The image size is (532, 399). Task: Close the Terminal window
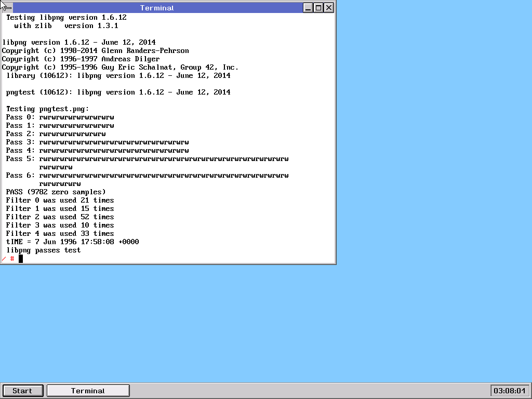coord(329,8)
